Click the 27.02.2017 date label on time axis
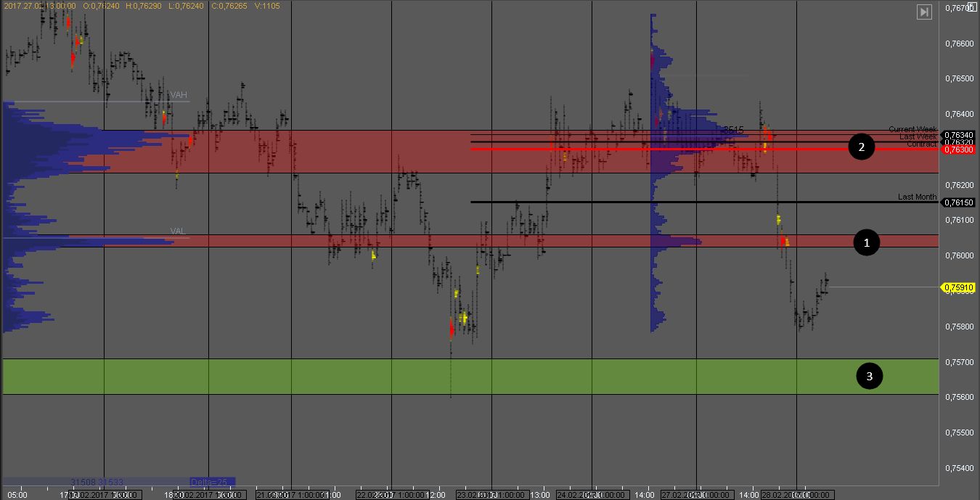This screenshot has width=980, height=500. [x=695, y=495]
